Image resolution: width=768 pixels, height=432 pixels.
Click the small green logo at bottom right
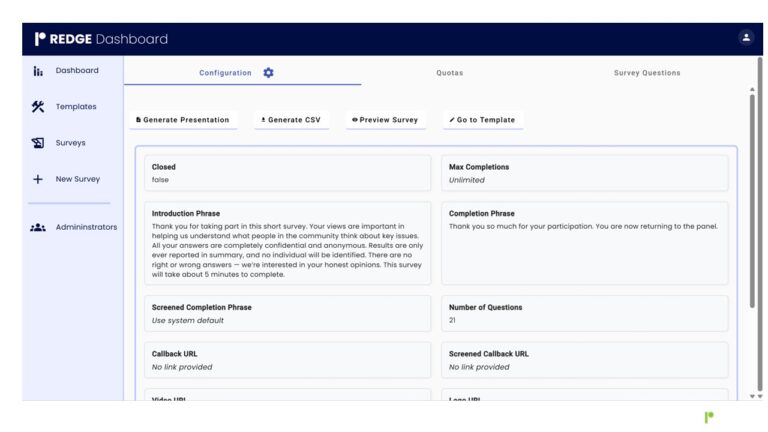point(709,417)
